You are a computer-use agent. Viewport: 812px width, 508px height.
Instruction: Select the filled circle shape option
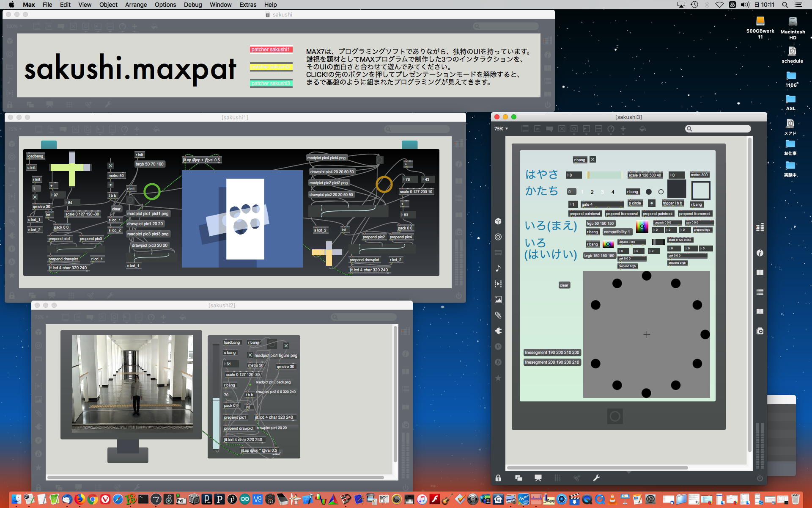(x=649, y=192)
